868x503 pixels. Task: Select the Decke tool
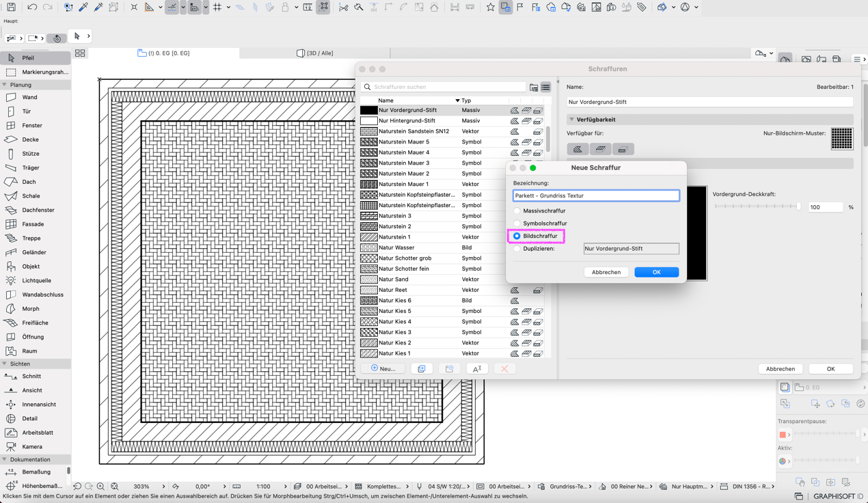point(36,139)
